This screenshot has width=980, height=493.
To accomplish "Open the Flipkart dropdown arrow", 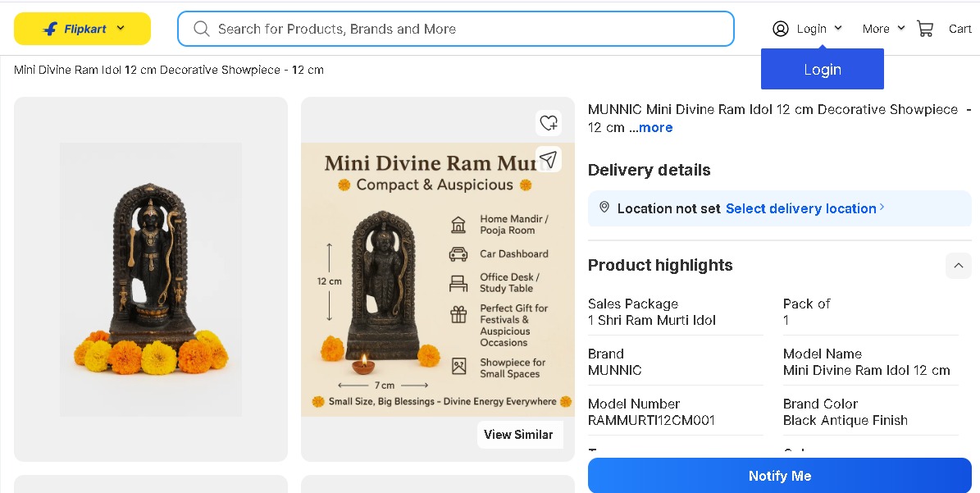I will [121, 28].
